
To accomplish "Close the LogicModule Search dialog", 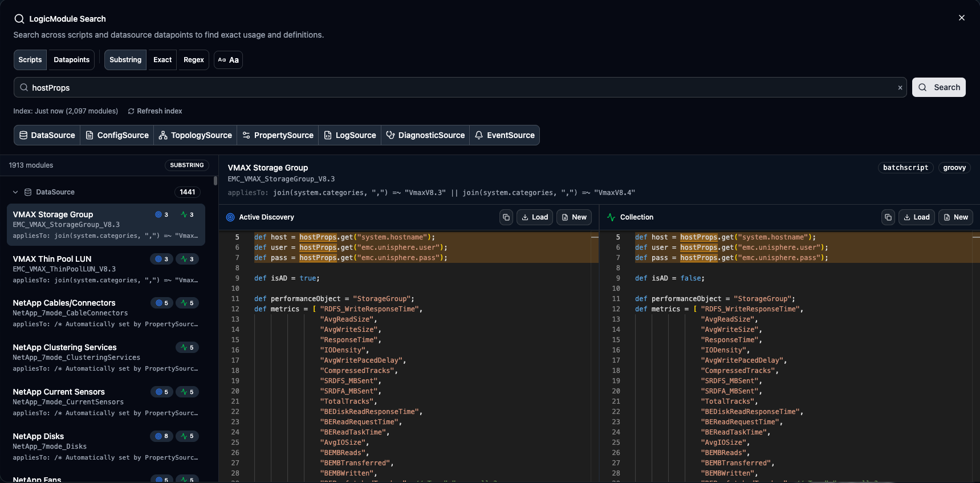I will point(961,18).
